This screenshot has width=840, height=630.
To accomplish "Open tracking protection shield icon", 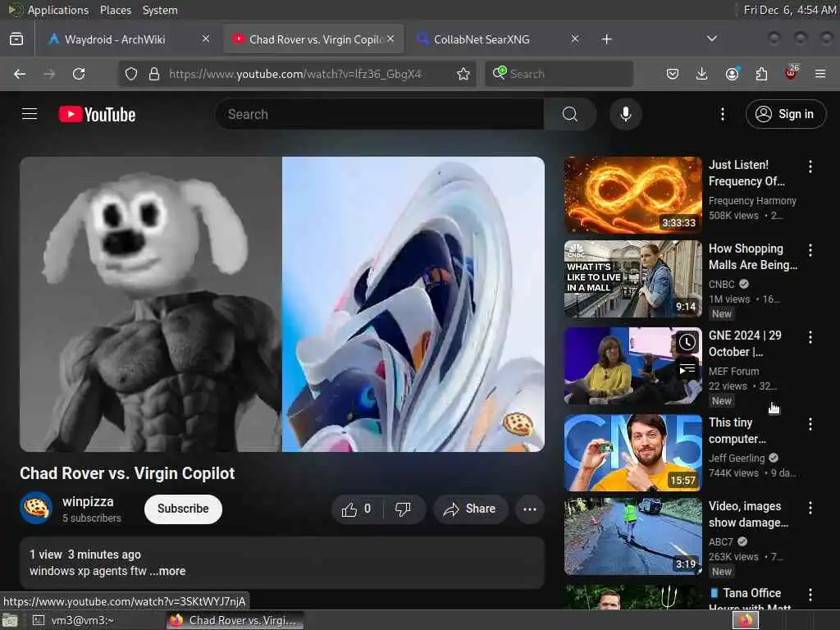I will 131,74.
